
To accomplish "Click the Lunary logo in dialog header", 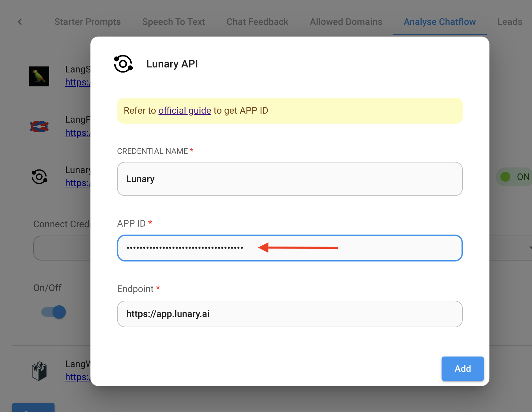I will pos(123,64).
